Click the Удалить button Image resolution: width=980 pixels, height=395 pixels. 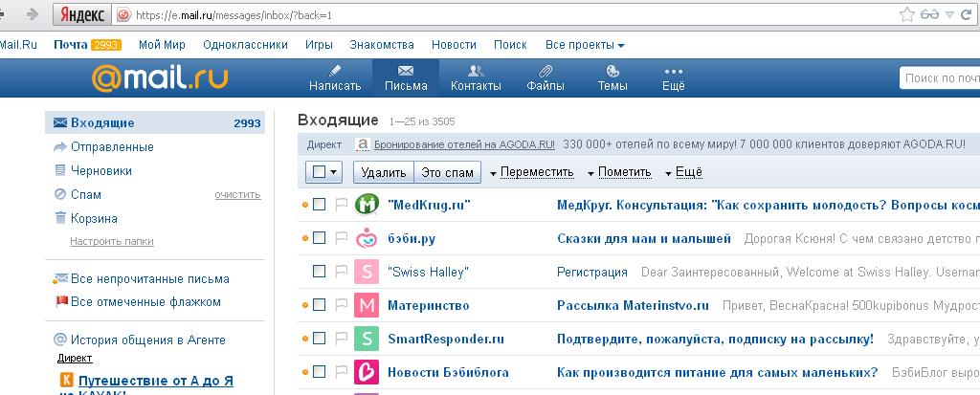click(384, 172)
